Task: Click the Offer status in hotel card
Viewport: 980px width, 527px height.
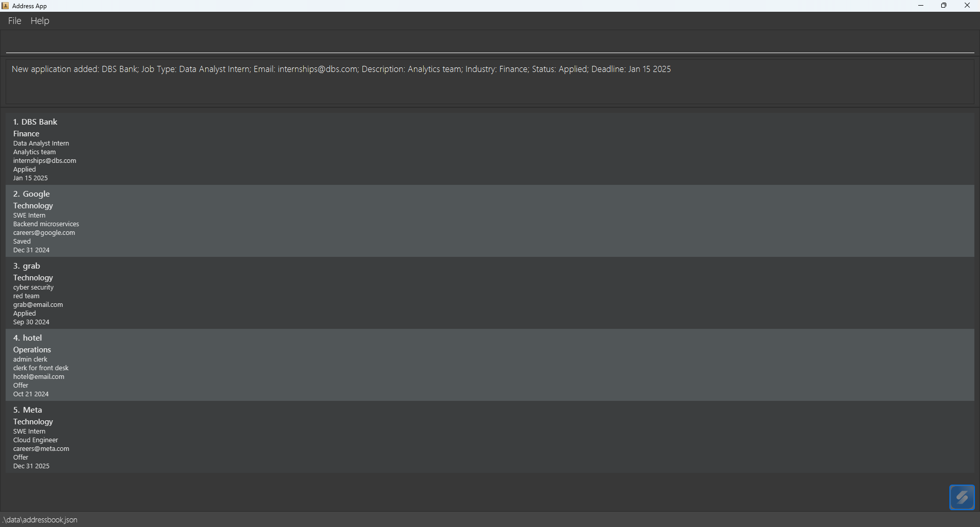Action: click(x=21, y=386)
